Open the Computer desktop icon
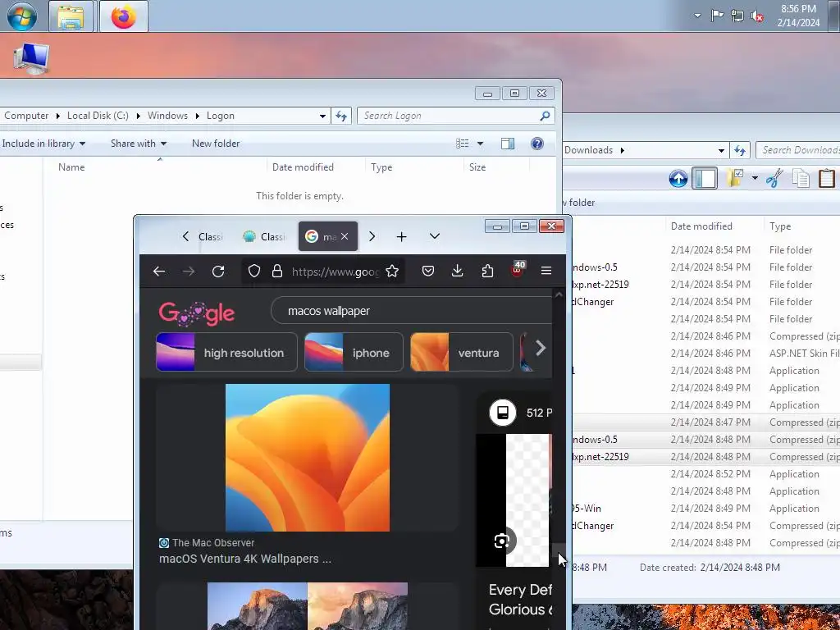The width and height of the screenshot is (840, 630). (31, 59)
